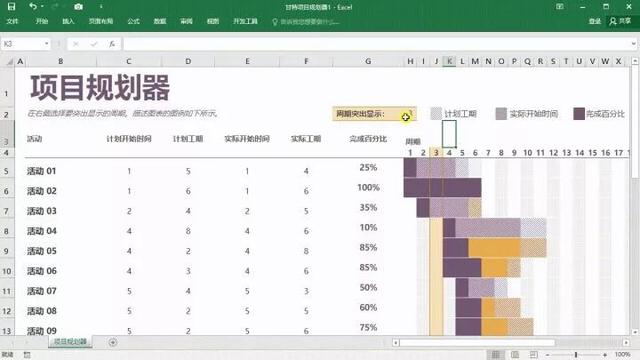The height and width of the screenshot is (360, 640).
Task: Click the Cancel X icon in formula bar
Action: coord(76,44)
